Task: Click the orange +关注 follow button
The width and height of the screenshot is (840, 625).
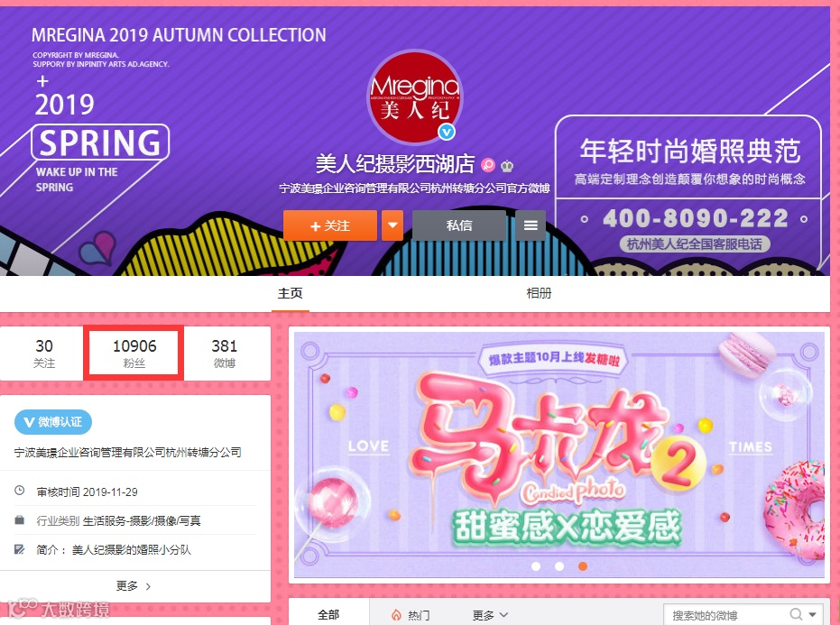Action: click(330, 225)
